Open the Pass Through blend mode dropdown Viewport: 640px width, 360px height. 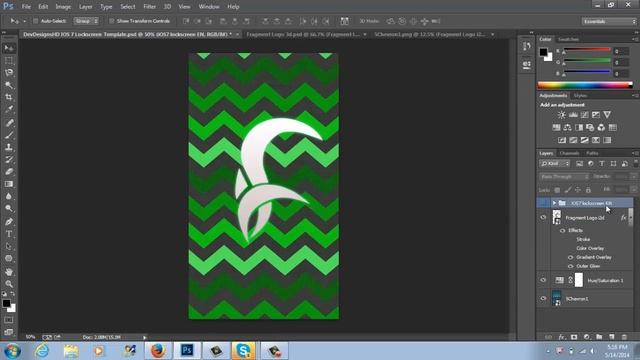(x=564, y=177)
